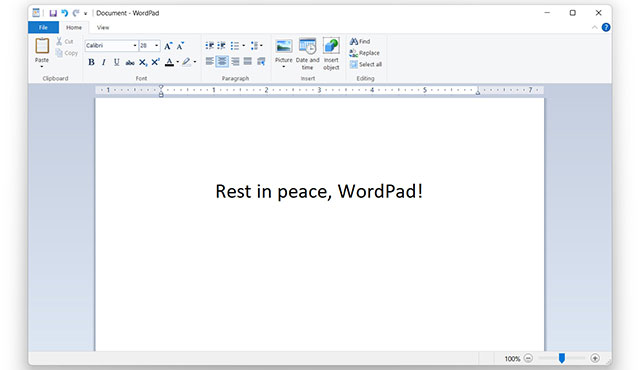Open the font size dropdown
The width and height of the screenshot is (640, 370).
click(x=157, y=46)
